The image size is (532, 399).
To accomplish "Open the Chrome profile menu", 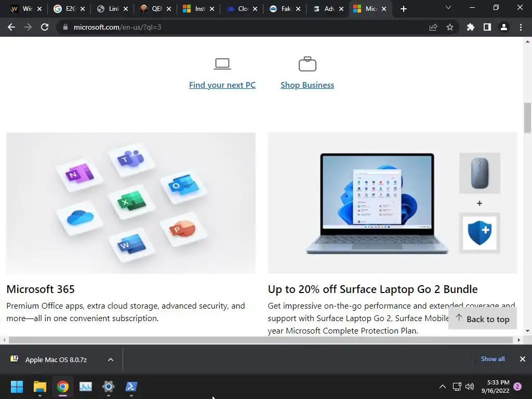I will pos(504,27).
